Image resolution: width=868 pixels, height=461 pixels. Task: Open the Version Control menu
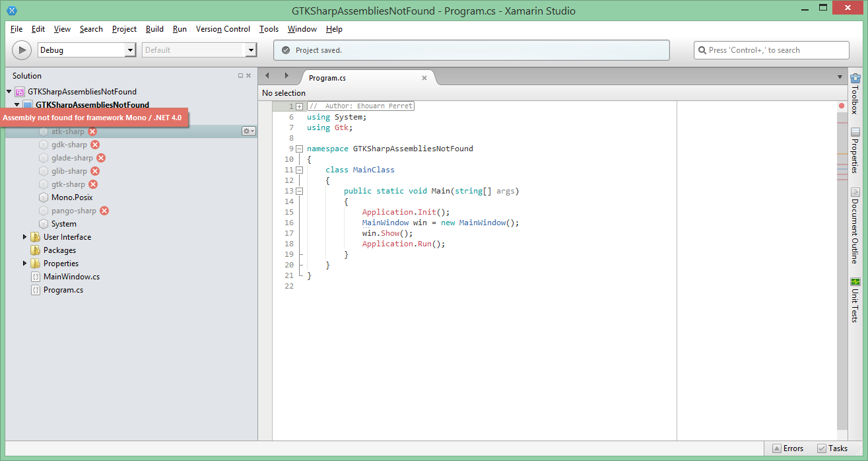[222, 29]
